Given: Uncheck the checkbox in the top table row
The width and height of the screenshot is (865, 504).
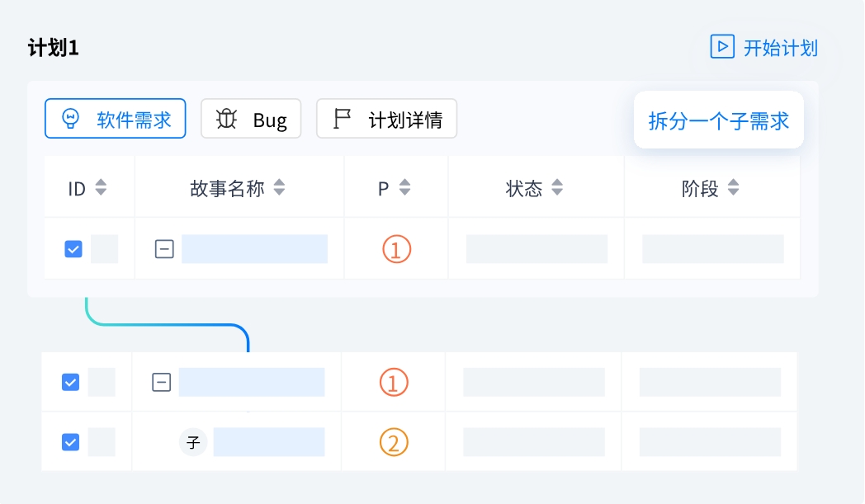Looking at the screenshot, I should point(73,249).
